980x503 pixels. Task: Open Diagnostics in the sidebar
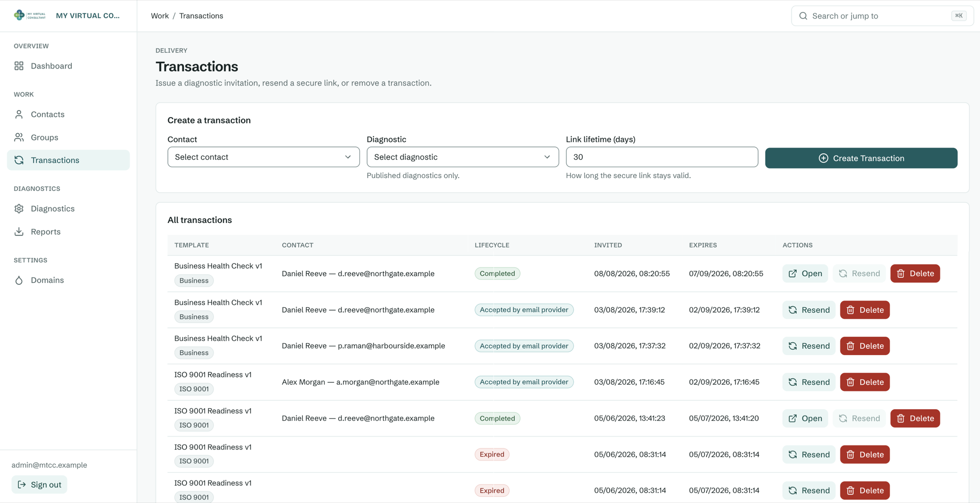(x=68, y=209)
